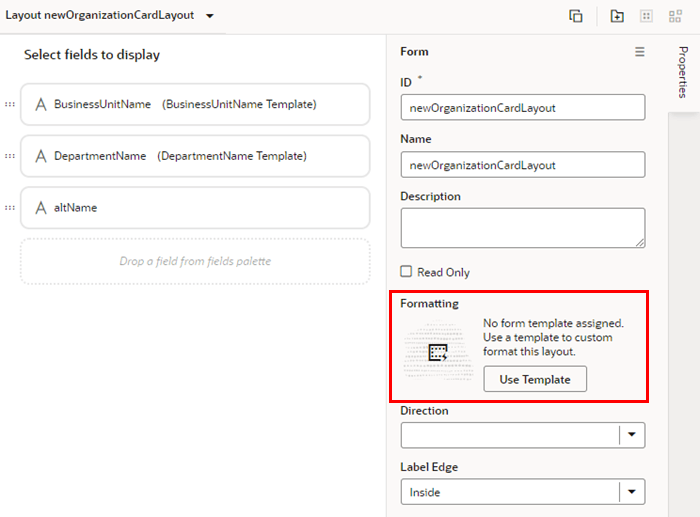Grab the drag handle beside altName

(10, 208)
